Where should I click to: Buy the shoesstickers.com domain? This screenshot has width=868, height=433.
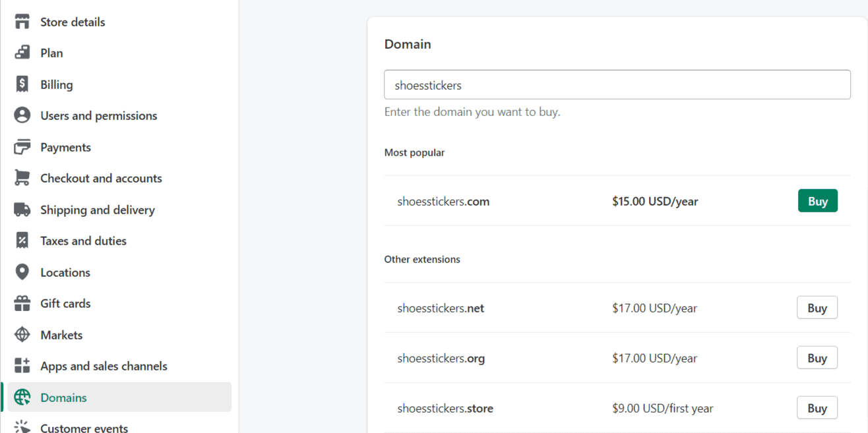[x=817, y=201]
